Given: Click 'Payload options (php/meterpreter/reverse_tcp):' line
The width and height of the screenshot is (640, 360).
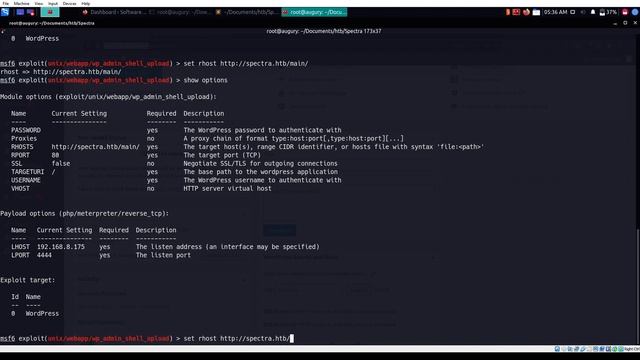Looking at the screenshot, I should coord(84,213).
